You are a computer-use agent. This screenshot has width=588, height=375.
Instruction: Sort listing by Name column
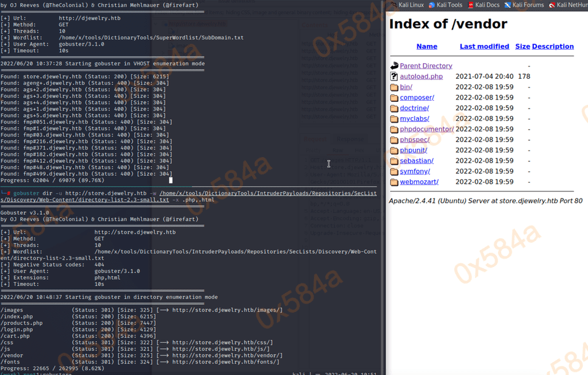click(426, 46)
